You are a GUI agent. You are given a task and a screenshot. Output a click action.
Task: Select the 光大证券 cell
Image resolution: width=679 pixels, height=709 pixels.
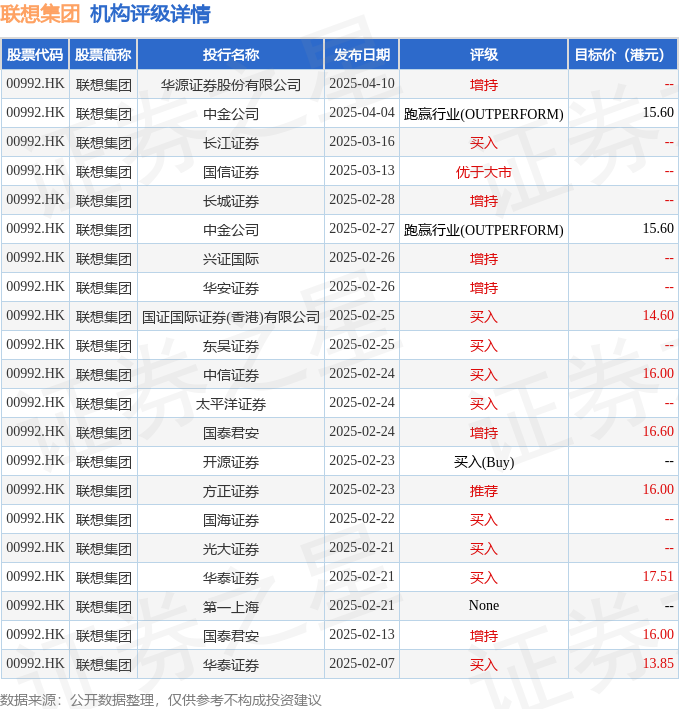click(231, 548)
